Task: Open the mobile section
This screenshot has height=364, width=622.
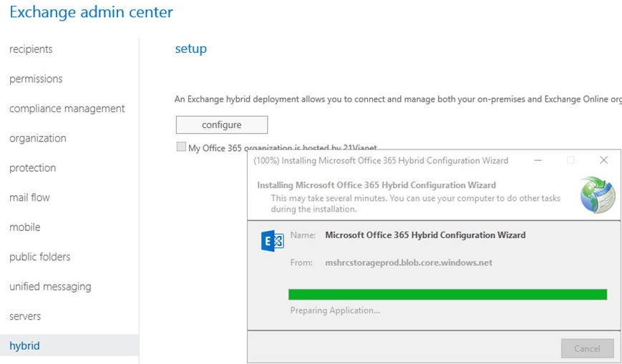Action: (x=25, y=227)
